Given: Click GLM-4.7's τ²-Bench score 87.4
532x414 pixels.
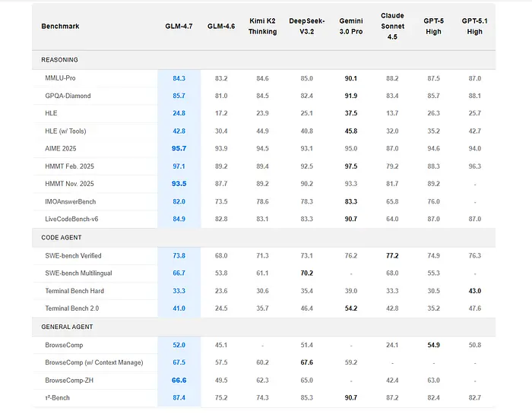Looking at the screenshot, I should [179, 397].
